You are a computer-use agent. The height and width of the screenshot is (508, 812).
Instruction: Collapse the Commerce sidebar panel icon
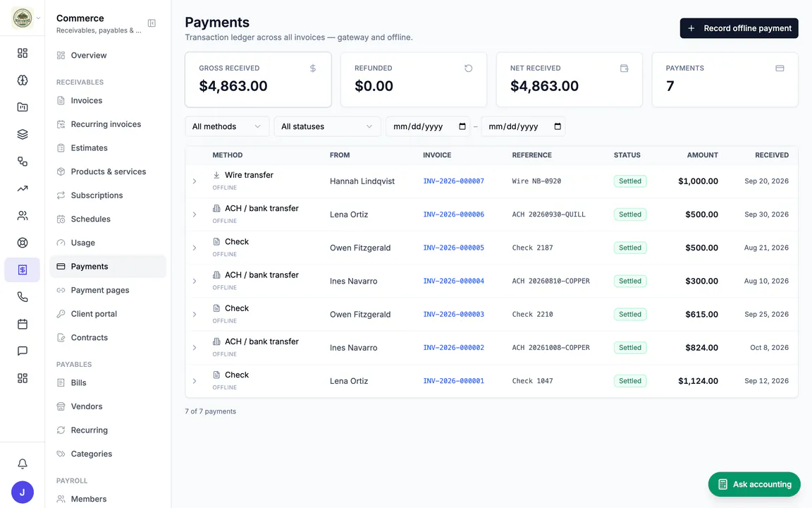click(x=152, y=23)
